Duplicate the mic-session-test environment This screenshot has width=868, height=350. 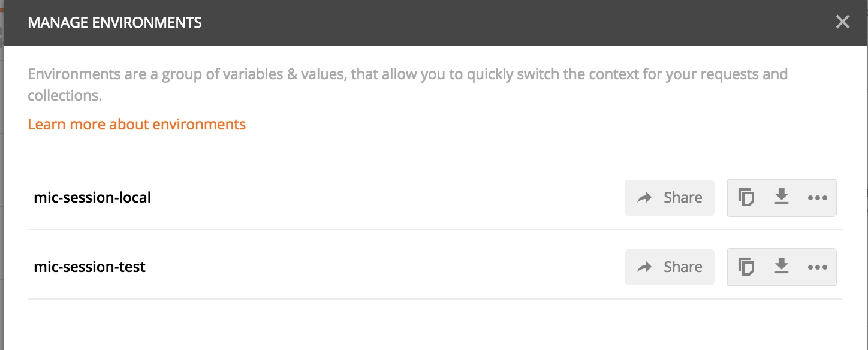[x=746, y=267]
